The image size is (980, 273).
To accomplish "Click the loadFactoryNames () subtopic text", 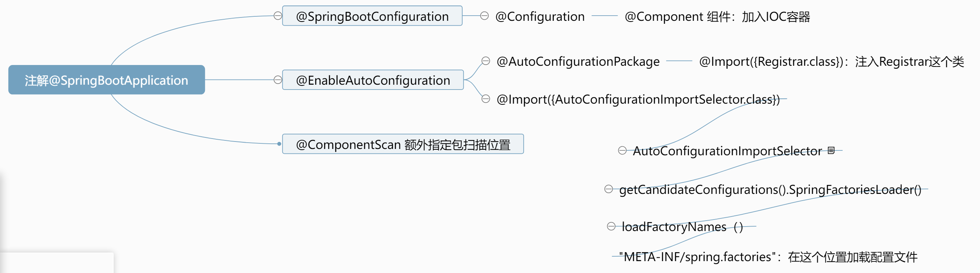I will [682, 227].
